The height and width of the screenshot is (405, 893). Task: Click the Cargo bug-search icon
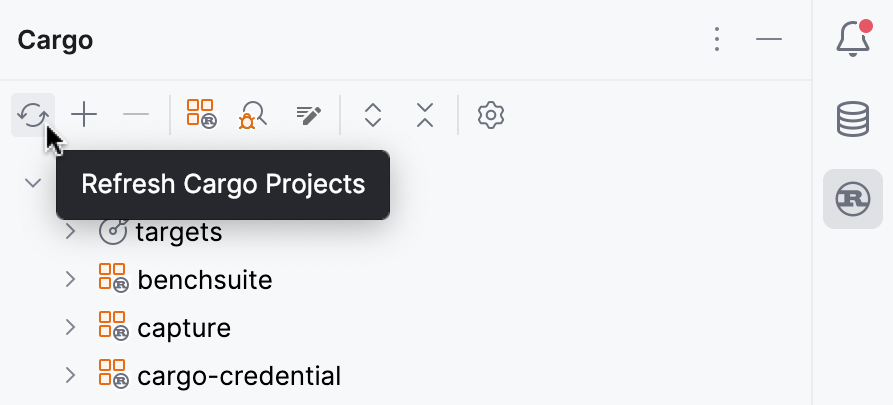click(252, 115)
